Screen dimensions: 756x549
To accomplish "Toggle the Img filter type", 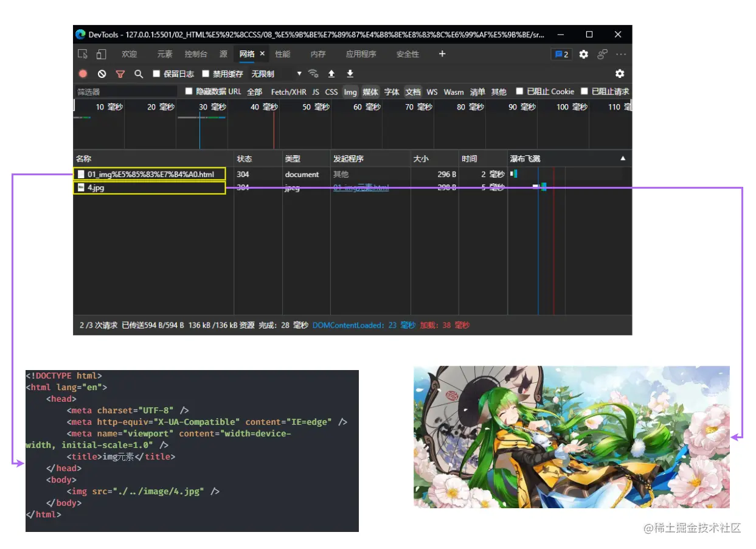I will (x=350, y=92).
